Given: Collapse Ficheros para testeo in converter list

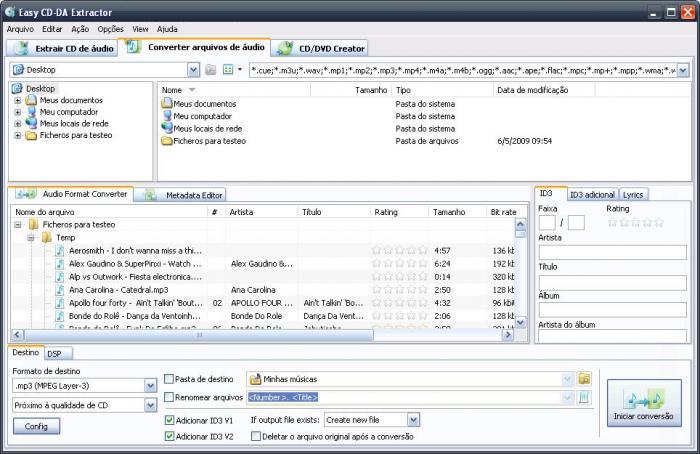Looking at the screenshot, I should coord(18,225).
